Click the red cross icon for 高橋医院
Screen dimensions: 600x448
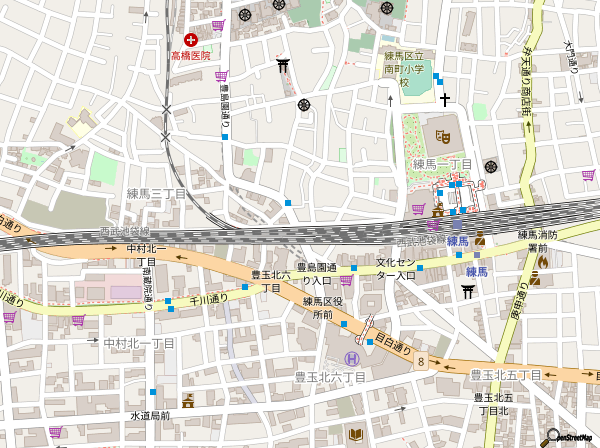point(190,37)
